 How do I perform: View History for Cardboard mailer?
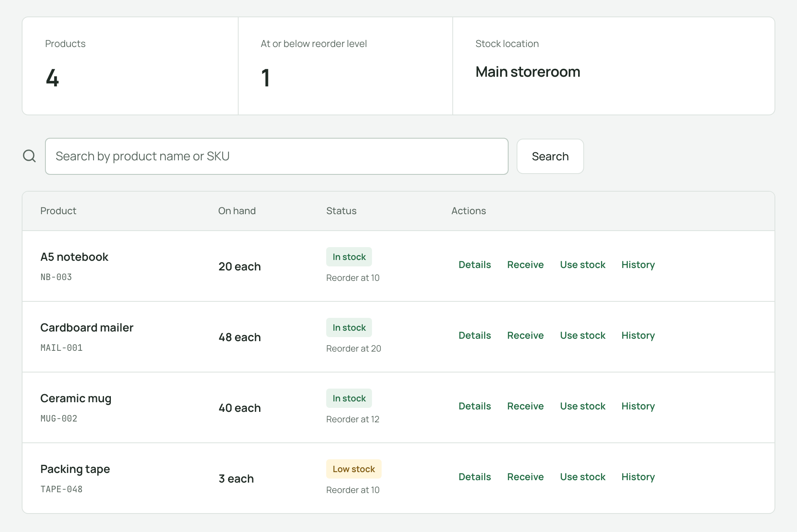pos(638,336)
